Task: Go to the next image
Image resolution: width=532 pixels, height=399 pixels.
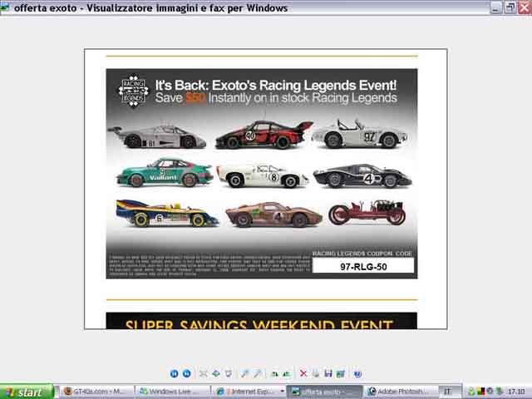Action: point(186,373)
